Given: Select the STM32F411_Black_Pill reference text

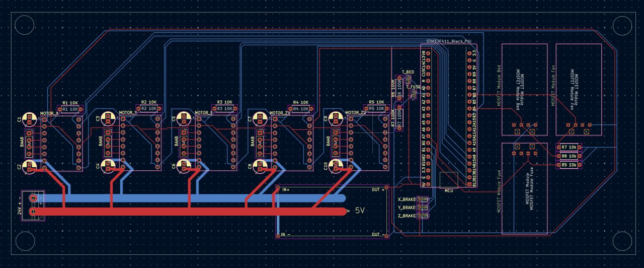Looking at the screenshot, I should tap(449, 41).
